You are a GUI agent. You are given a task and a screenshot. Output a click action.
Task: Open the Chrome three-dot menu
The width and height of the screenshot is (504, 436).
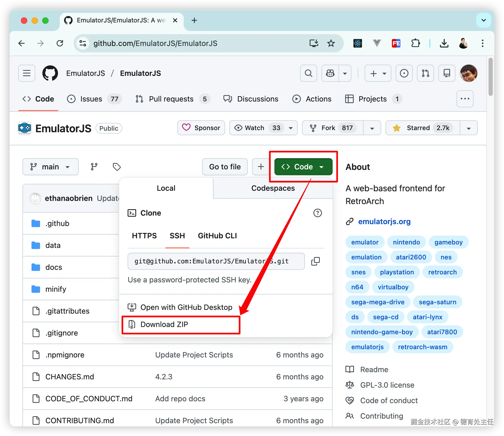click(482, 43)
